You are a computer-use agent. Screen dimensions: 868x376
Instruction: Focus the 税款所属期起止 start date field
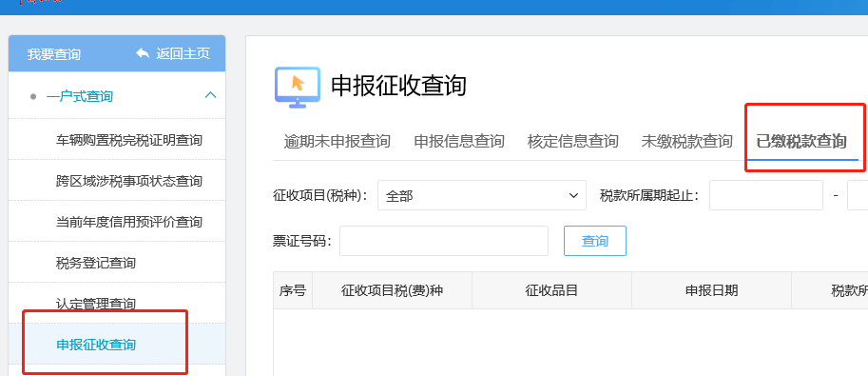(x=766, y=195)
